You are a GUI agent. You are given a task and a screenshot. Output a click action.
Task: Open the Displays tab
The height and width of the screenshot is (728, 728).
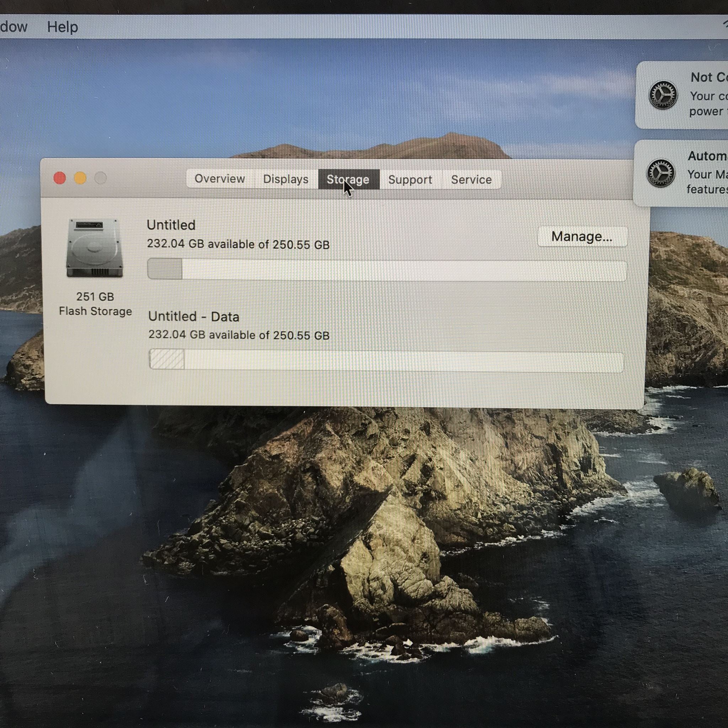pos(286,180)
